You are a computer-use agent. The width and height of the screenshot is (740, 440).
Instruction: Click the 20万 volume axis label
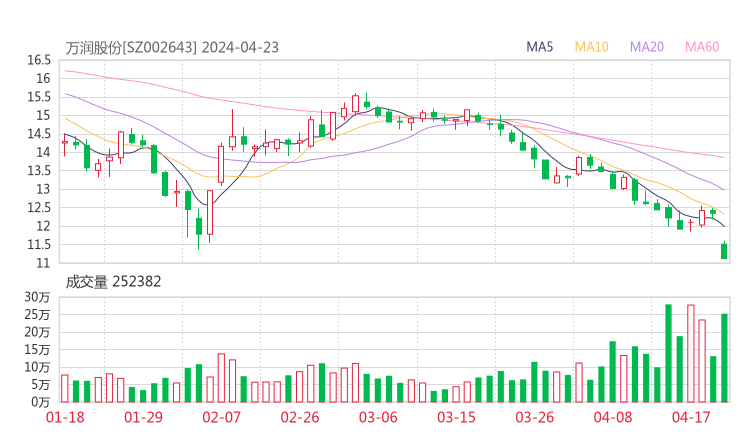point(37,332)
